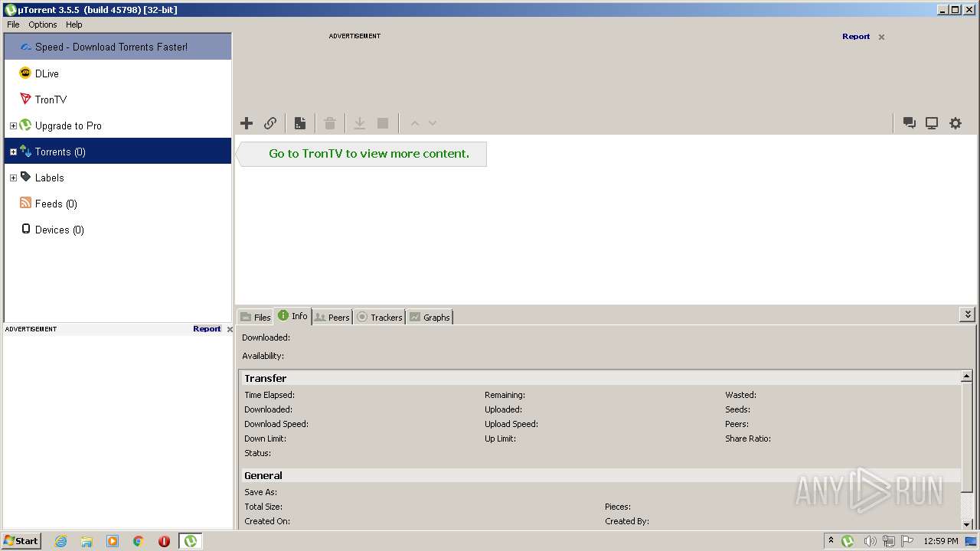Viewport: 980px width, 551px height.
Task: Open the Help menu
Action: (x=73, y=24)
